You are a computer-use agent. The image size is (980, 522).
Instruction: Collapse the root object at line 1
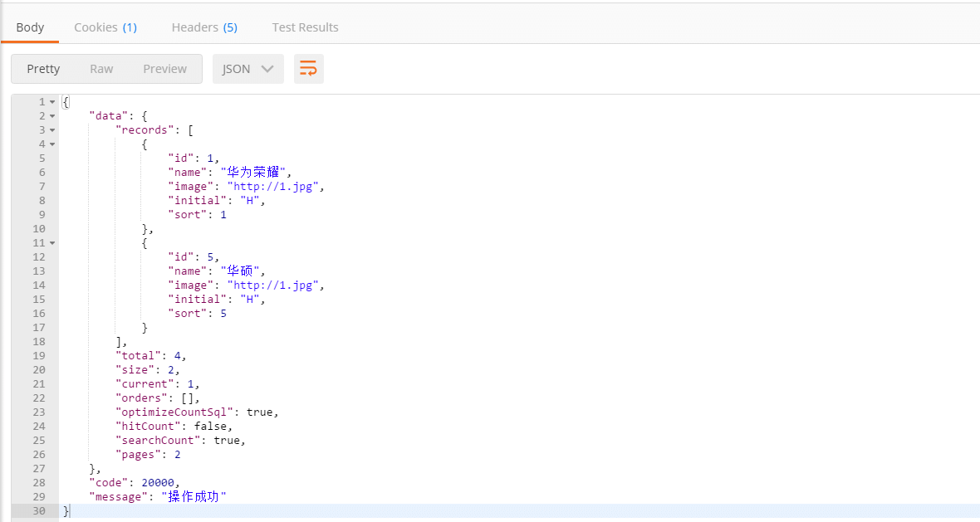pyautogui.click(x=52, y=102)
